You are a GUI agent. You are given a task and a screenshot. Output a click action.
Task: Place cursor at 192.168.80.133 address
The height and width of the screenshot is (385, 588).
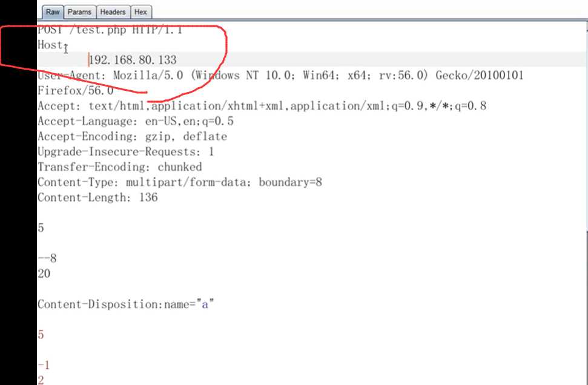[133, 60]
